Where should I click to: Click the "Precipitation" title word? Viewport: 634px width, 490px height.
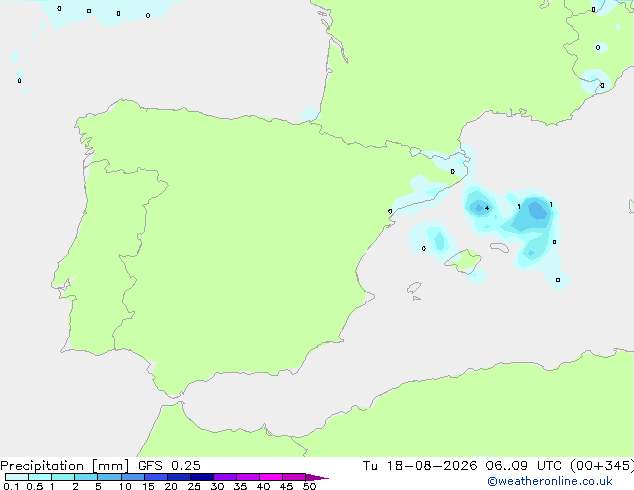pos(42,466)
